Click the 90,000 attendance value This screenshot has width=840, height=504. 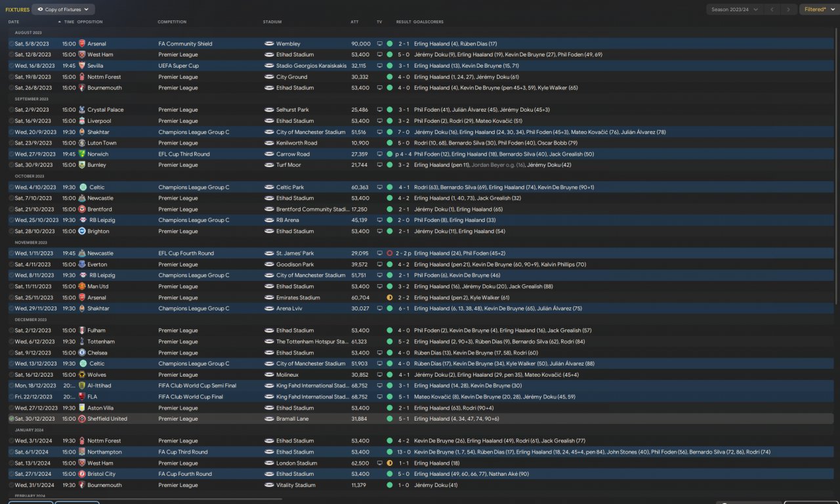(361, 44)
